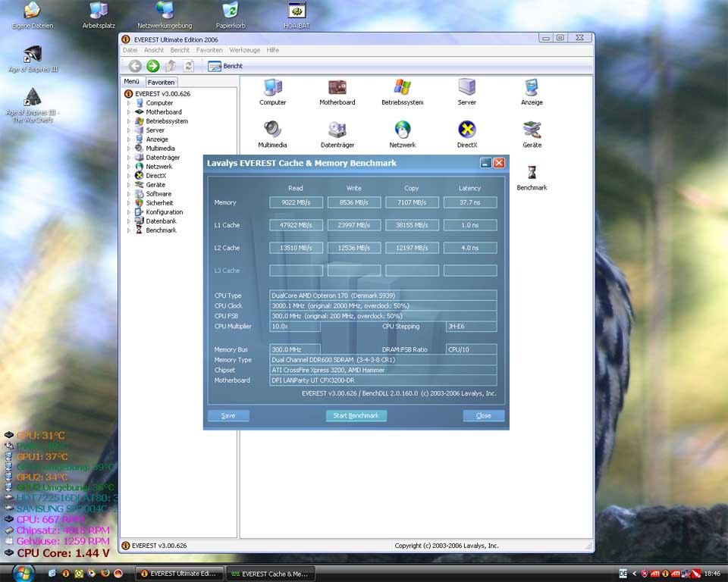Open the Datei menu
This screenshot has height=582, width=728.
click(x=130, y=50)
